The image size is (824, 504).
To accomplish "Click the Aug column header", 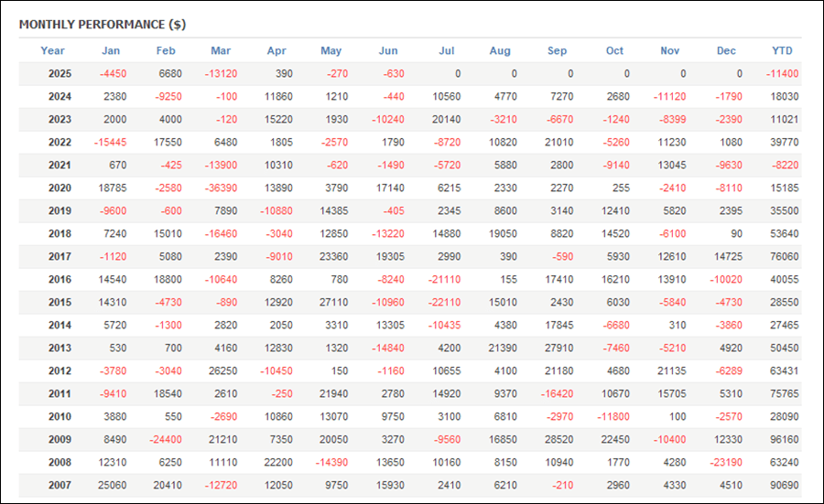I will point(500,50).
